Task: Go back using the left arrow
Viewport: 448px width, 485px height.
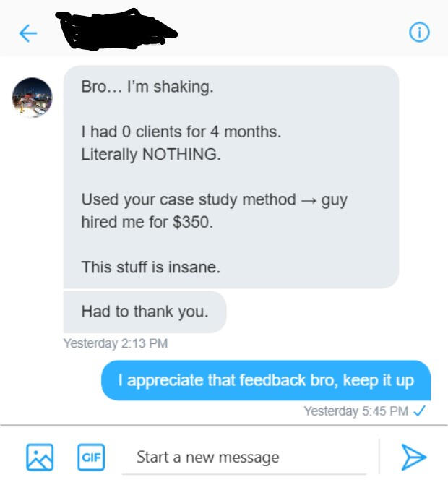Action: click(x=28, y=33)
